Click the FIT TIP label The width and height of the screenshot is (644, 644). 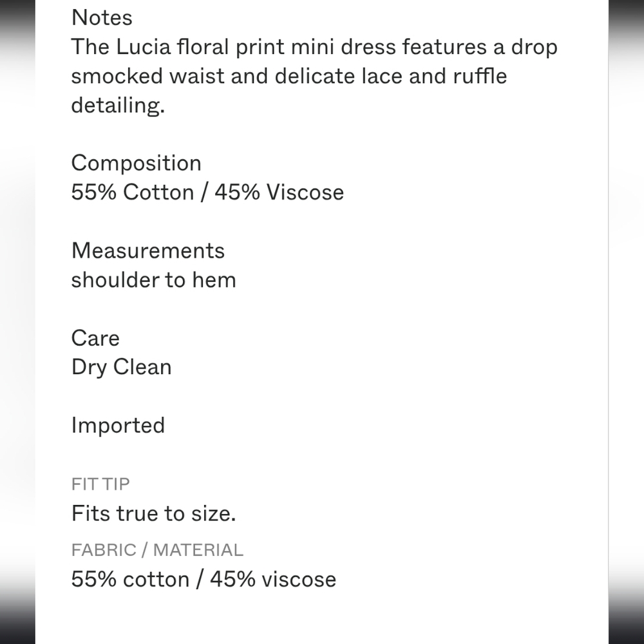pos(100,484)
